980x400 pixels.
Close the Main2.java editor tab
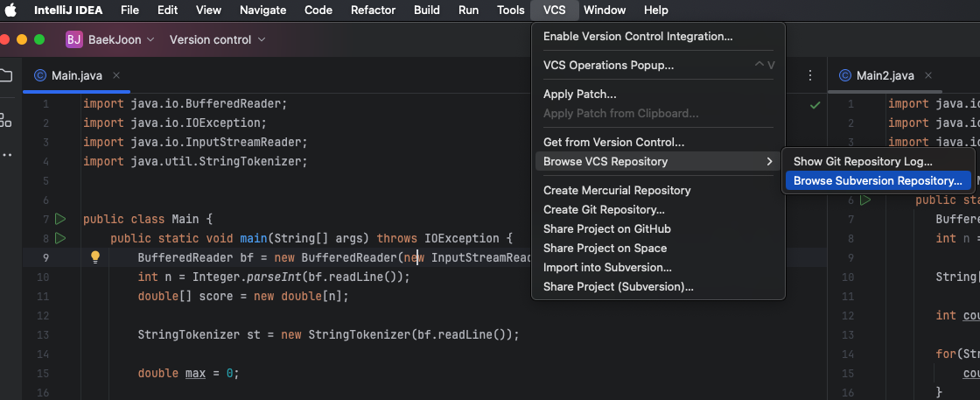pos(928,75)
